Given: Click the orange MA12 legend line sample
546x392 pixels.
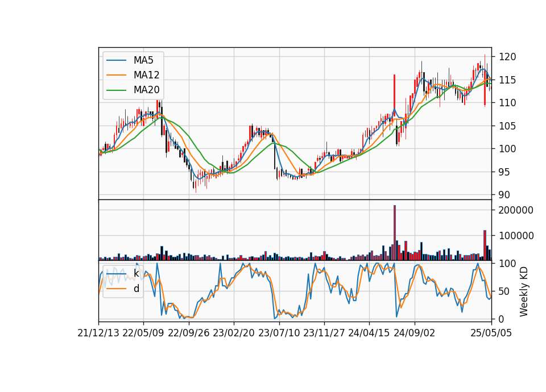Looking at the screenshot, I should pyautogui.click(x=116, y=75).
